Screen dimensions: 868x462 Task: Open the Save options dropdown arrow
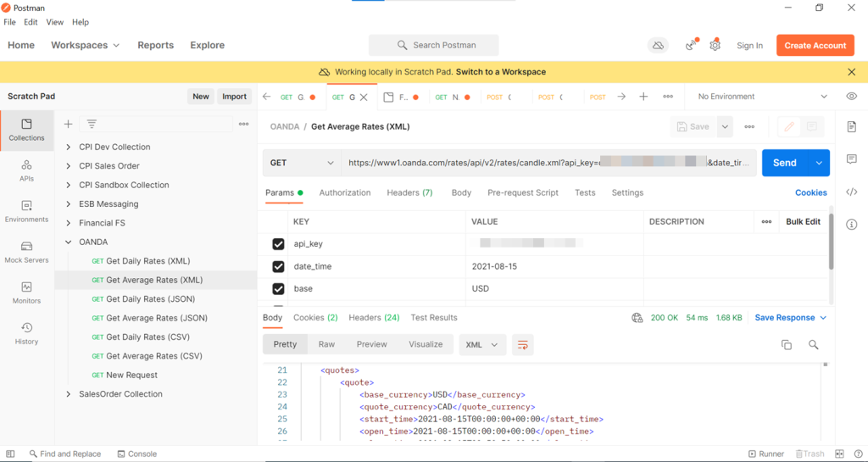(x=725, y=126)
